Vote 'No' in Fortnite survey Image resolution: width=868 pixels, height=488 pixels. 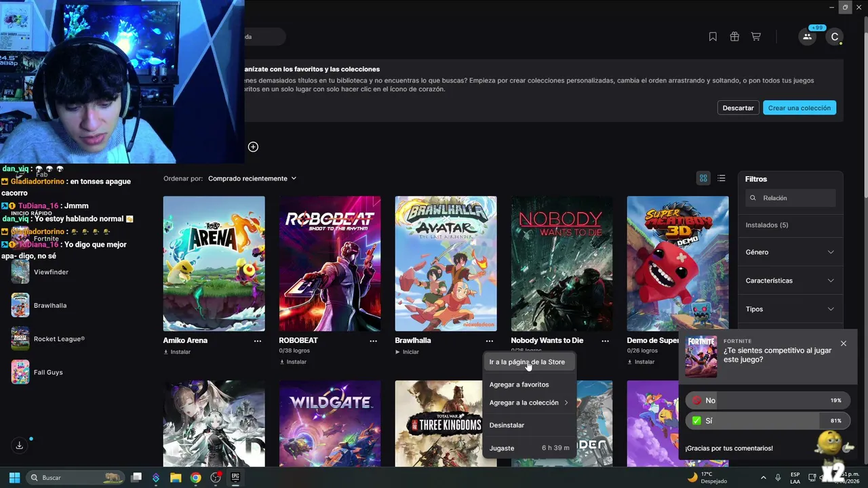tap(767, 401)
